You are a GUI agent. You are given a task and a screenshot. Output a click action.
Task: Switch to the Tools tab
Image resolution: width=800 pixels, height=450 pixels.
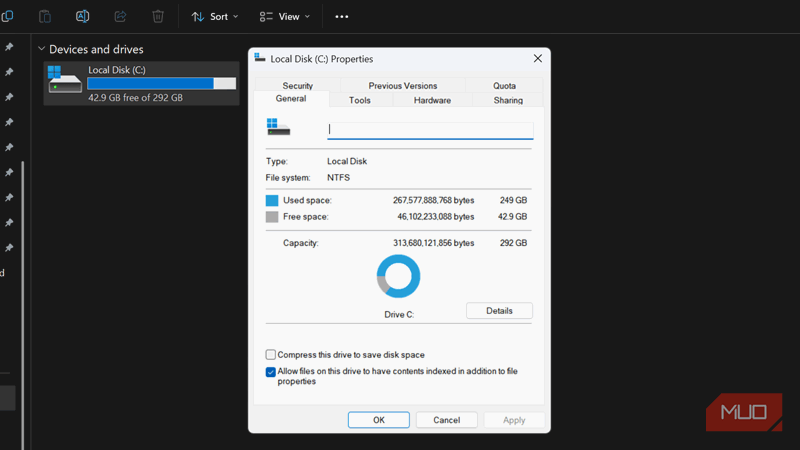[360, 100]
